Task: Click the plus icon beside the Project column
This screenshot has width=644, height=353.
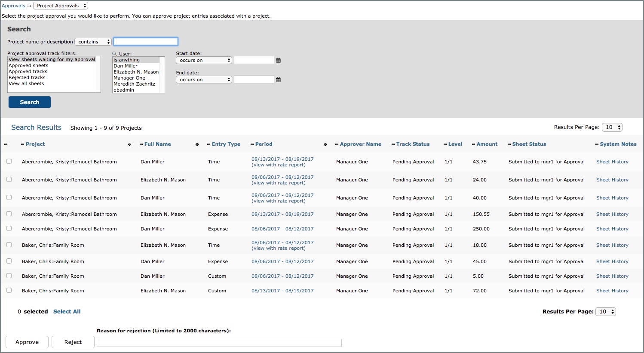Action: (x=129, y=144)
